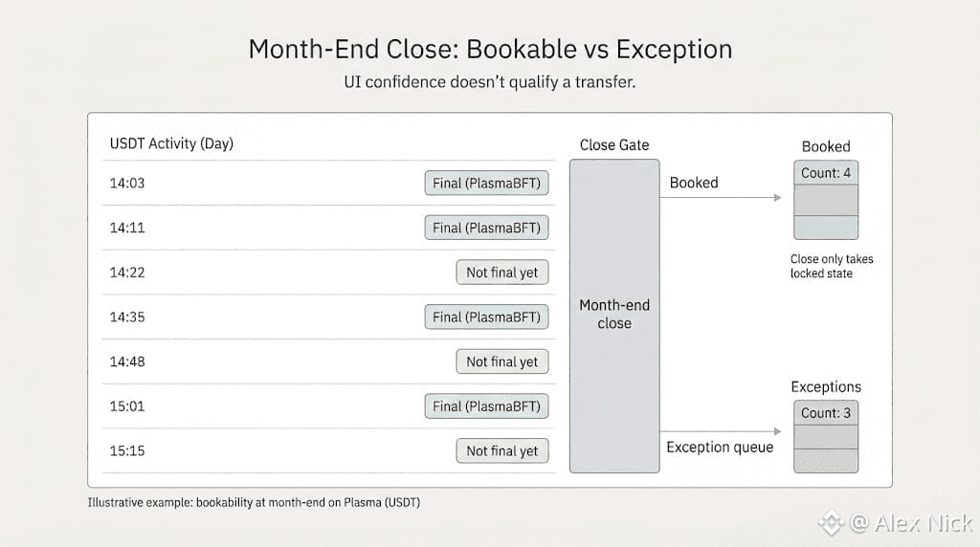Click the 'USDT Activity (Day)' header
This screenshot has height=547, width=980.
(x=171, y=143)
